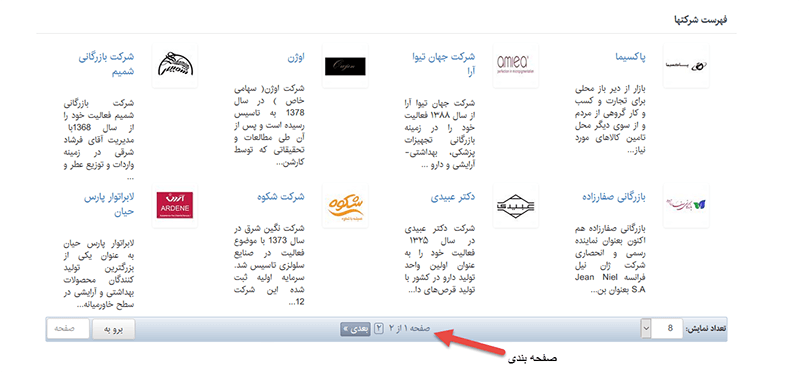The height and width of the screenshot is (372, 800).
Task: Open the بازرگانی صفارزاده logo thumbnail
Action: point(686,206)
